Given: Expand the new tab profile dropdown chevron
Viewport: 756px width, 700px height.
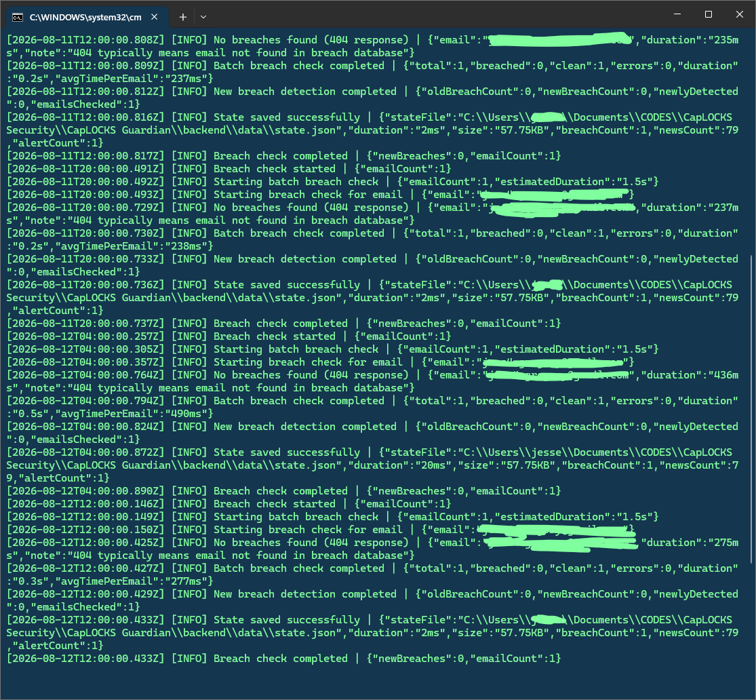Looking at the screenshot, I should click(x=203, y=17).
